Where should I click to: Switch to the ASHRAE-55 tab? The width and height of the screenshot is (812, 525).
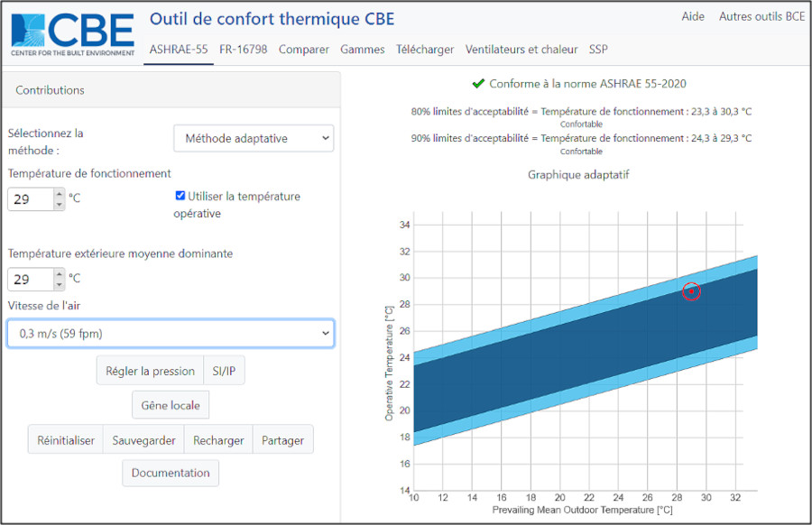(179, 50)
